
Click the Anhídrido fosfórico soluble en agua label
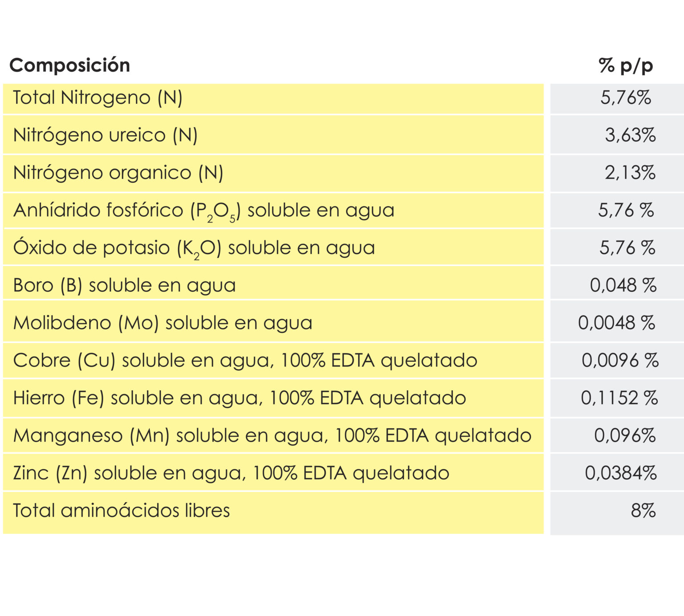click(204, 211)
